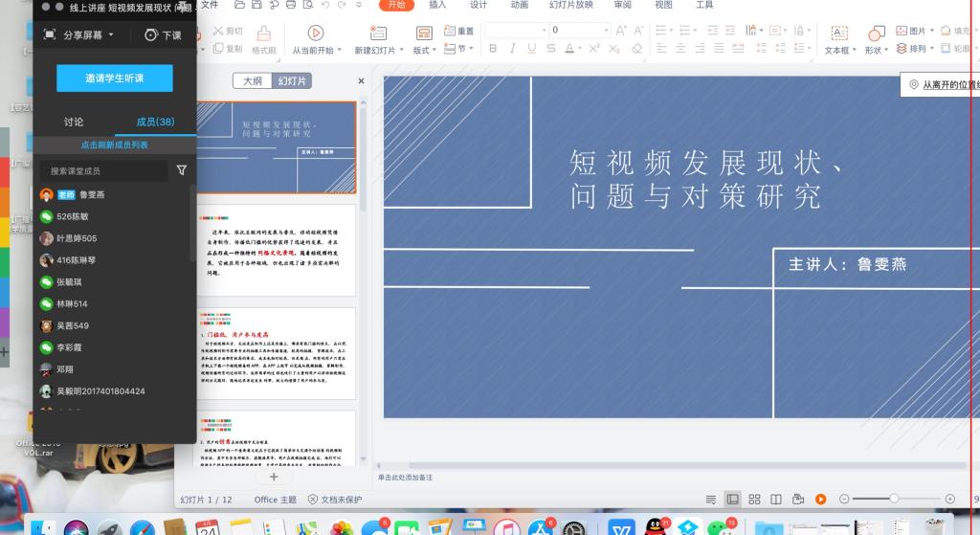Click the 排列 arrange icon
This screenshot has width=980, height=535.
click(902, 48)
